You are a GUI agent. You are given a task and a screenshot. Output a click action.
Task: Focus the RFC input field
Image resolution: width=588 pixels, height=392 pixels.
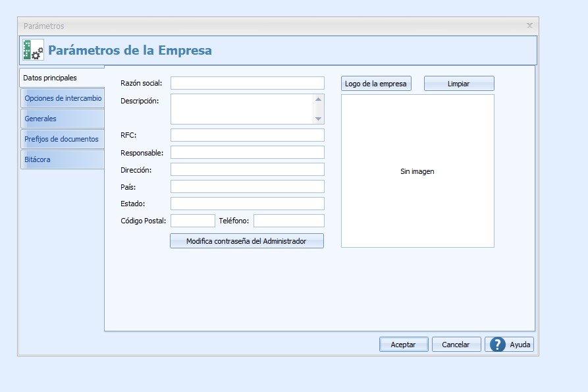click(248, 135)
